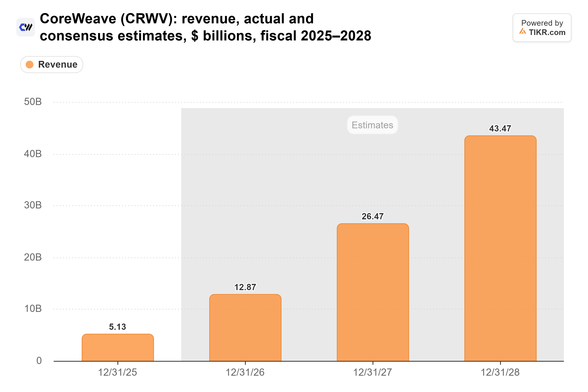Select the 12/31/28 revenue bar
This screenshot has height=392, width=588.
(x=500, y=248)
